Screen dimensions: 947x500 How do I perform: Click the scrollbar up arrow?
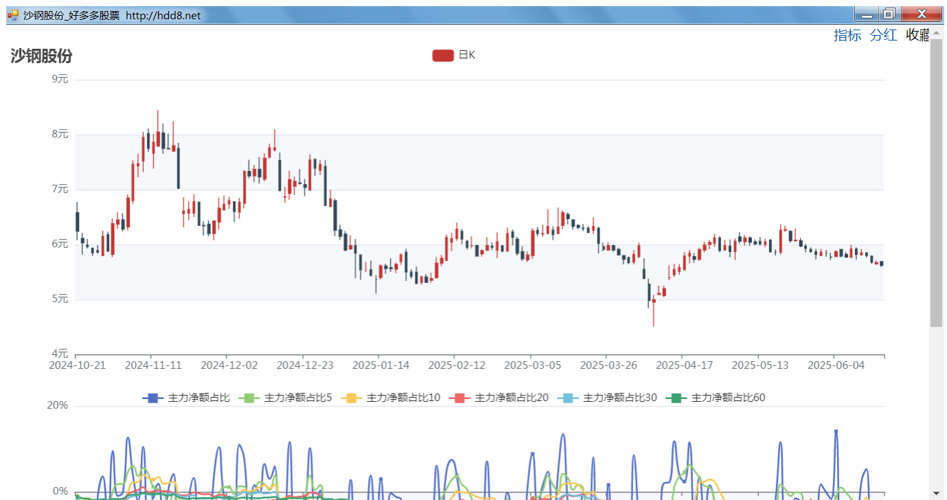click(x=936, y=33)
